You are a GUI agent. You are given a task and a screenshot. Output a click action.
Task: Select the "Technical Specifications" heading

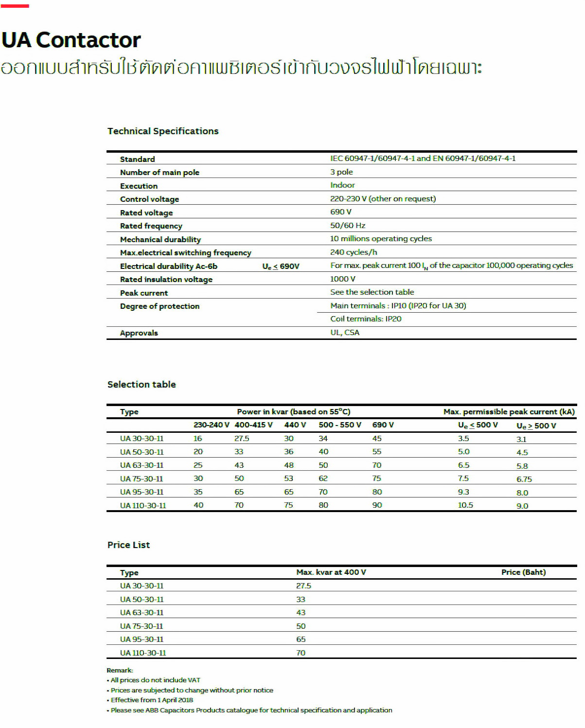pos(163,131)
